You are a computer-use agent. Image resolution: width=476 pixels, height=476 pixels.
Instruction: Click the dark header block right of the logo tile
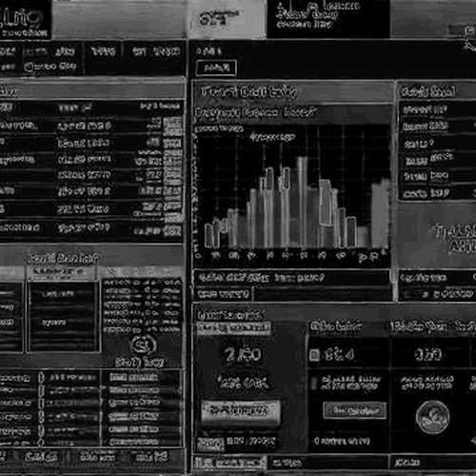click(x=327, y=19)
